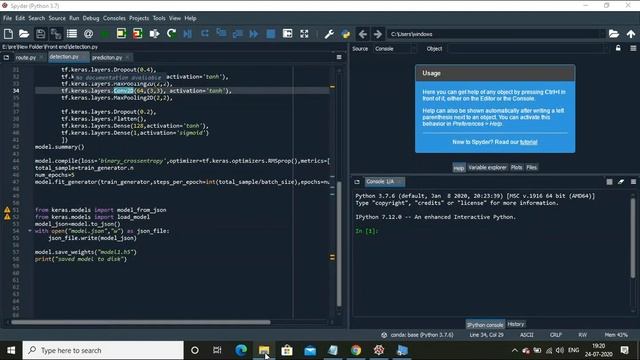Click the Help Object input field
Viewport: 640px width, 360px height.
tap(527, 49)
